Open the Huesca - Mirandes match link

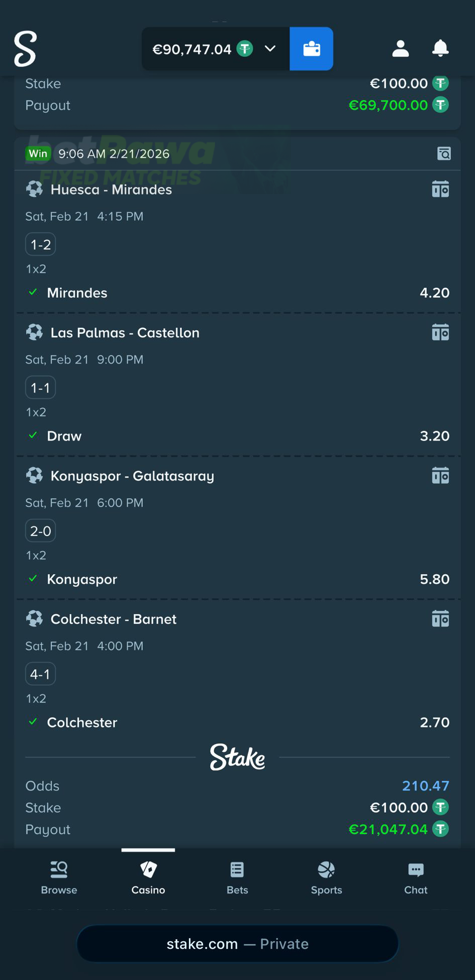coord(111,190)
